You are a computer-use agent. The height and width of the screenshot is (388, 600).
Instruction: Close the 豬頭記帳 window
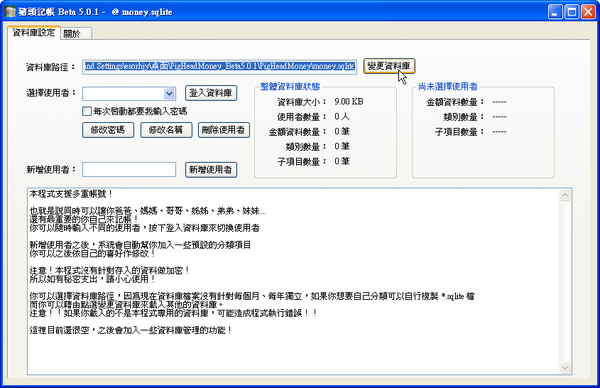pyautogui.click(x=588, y=12)
